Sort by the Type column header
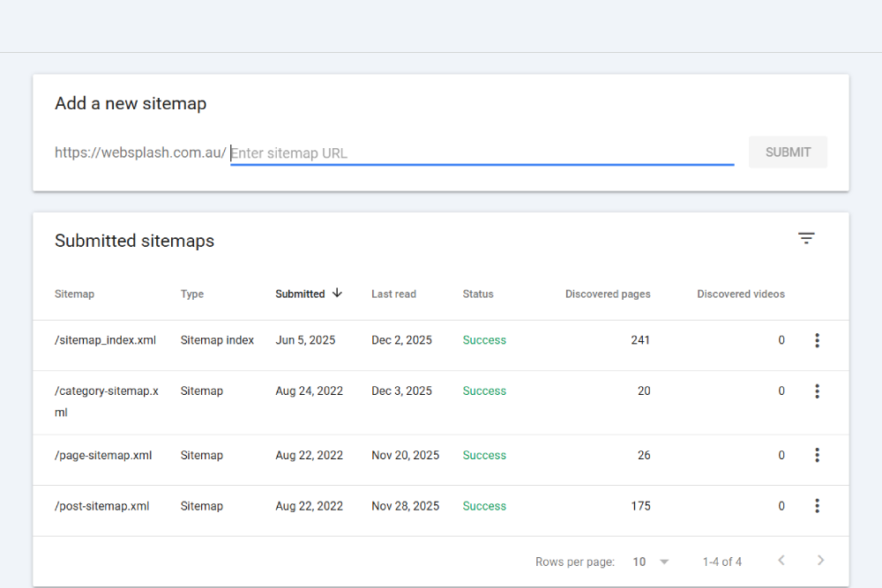The height and width of the screenshot is (588, 882). [191, 294]
